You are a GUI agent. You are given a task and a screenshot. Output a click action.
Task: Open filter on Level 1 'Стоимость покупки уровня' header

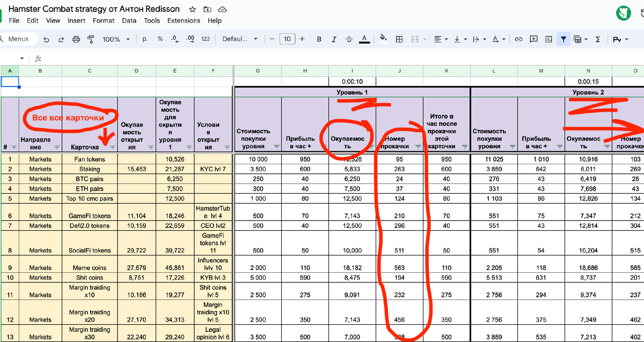[x=276, y=146]
